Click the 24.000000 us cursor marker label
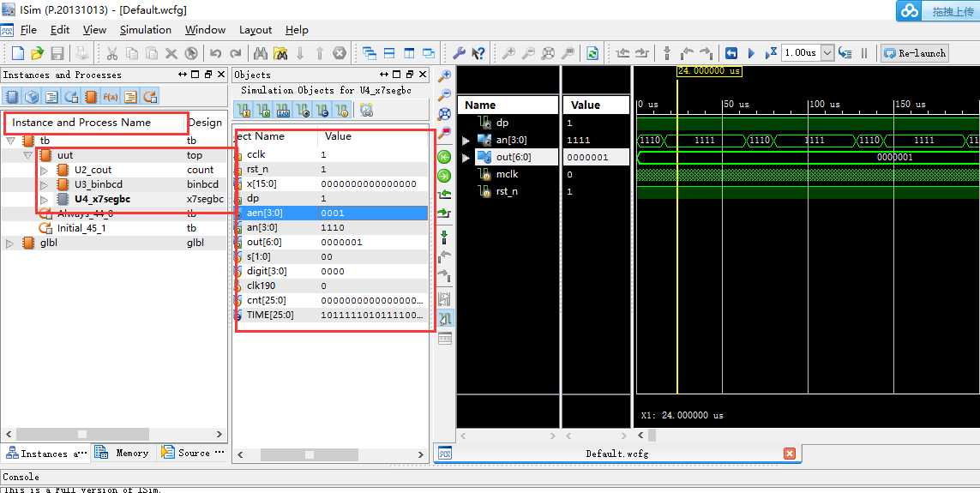 pyautogui.click(x=709, y=70)
